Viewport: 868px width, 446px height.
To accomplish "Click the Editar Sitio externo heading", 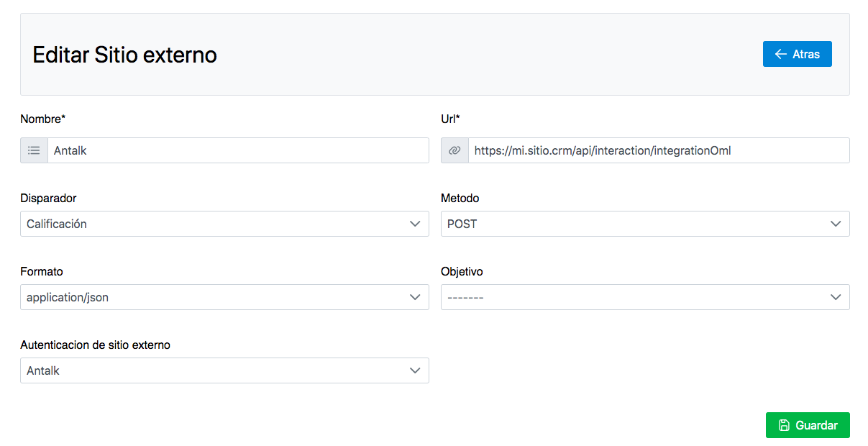I will [x=125, y=55].
